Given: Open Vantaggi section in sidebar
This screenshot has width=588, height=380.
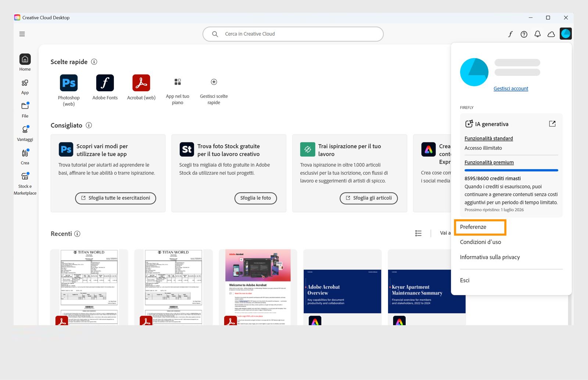Looking at the screenshot, I should (x=25, y=134).
